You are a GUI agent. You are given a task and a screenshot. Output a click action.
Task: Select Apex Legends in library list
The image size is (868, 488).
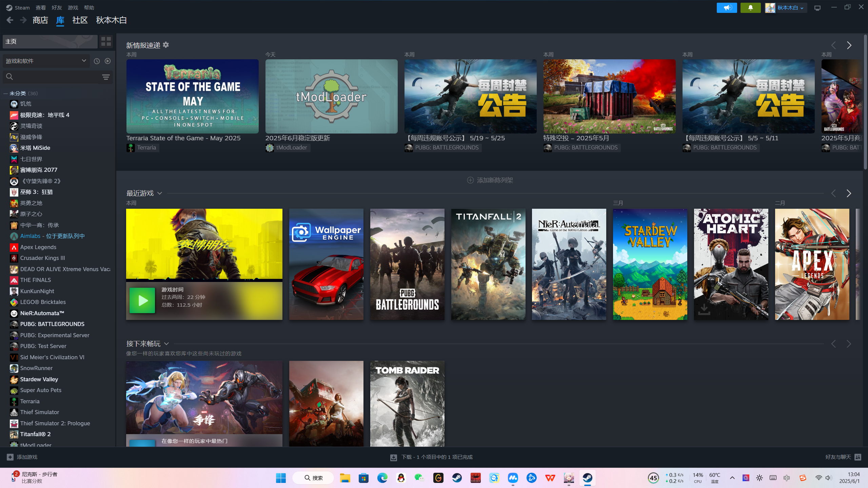pos(38,247)
